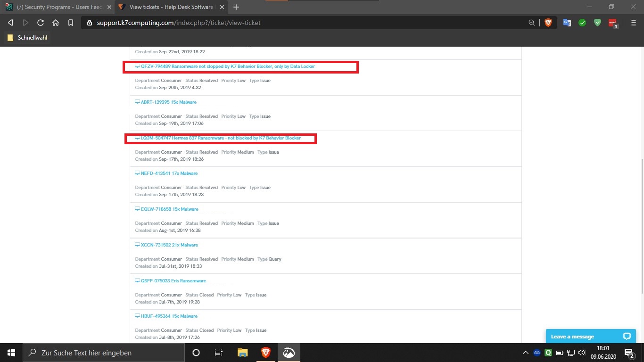Open ticket QFZV-794489 Ransomware not stopped

[x=228, y=66]
